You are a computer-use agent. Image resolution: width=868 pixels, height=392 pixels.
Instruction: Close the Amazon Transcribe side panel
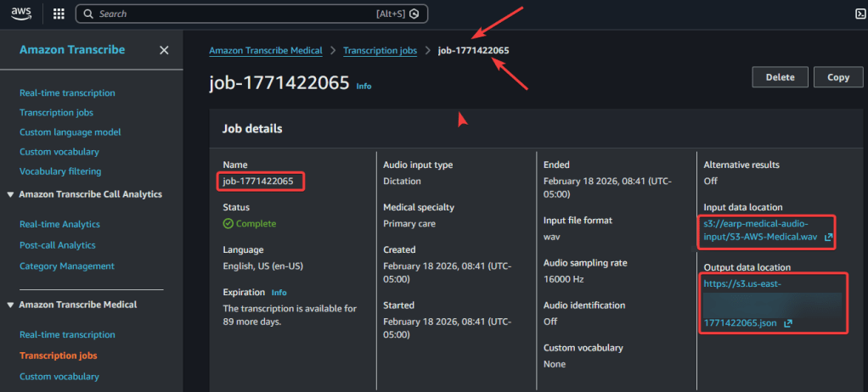164,50
